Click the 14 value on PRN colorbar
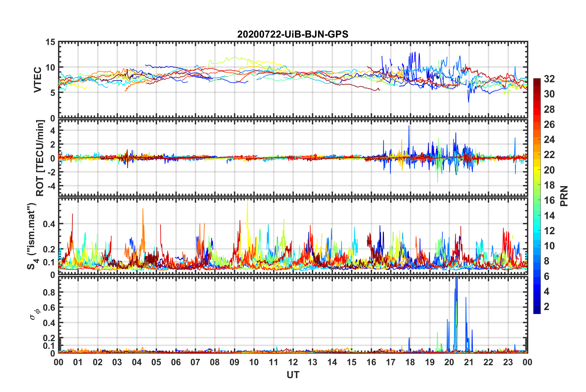This screenshot has height=392, width=586. (x=549, y=216)
